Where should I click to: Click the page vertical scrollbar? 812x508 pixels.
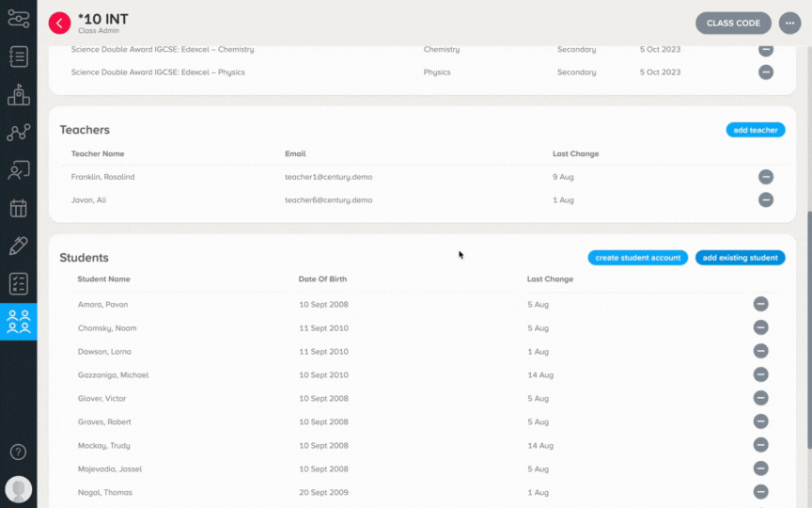pyautogui.click(x=809, y=329)
